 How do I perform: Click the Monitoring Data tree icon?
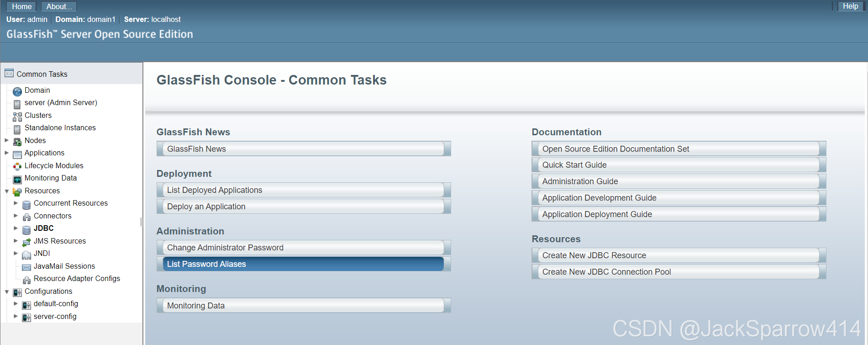pyautogui.click(x=17, y=179)
